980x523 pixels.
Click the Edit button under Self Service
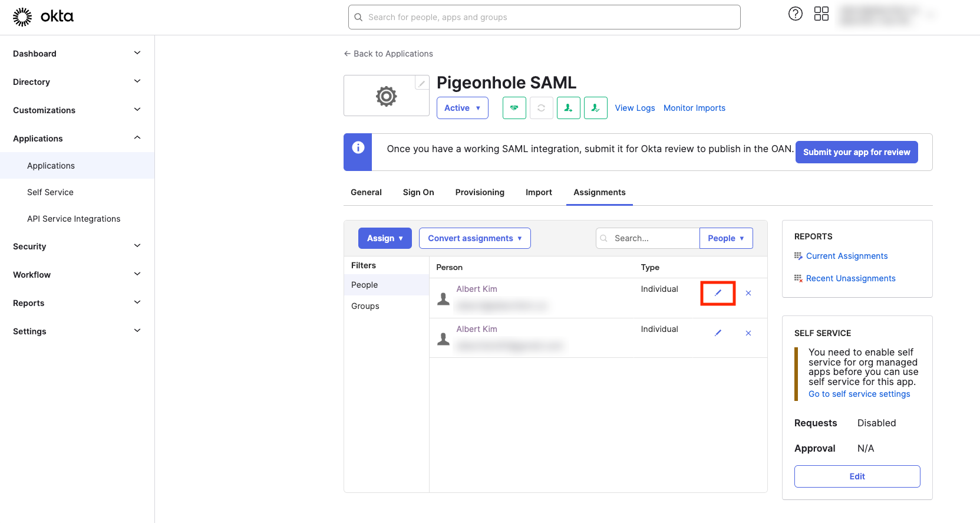tap(857, 476)
